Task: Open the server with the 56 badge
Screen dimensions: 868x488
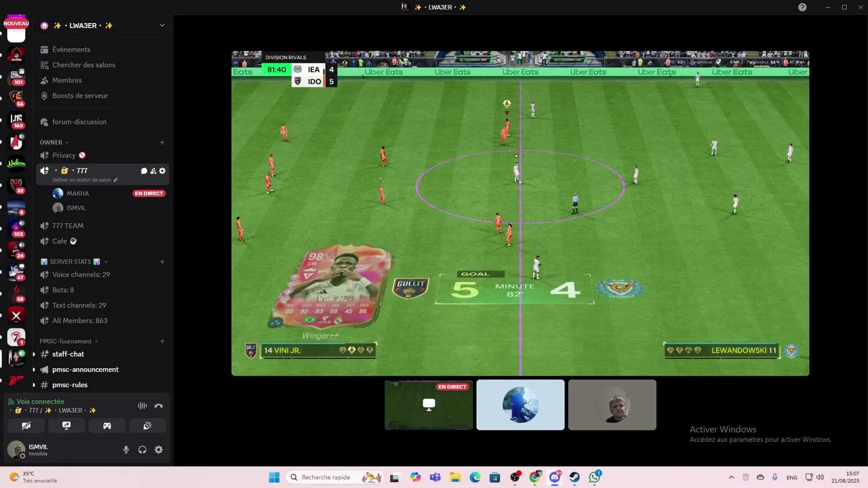Action: click(x=16, y=98)
